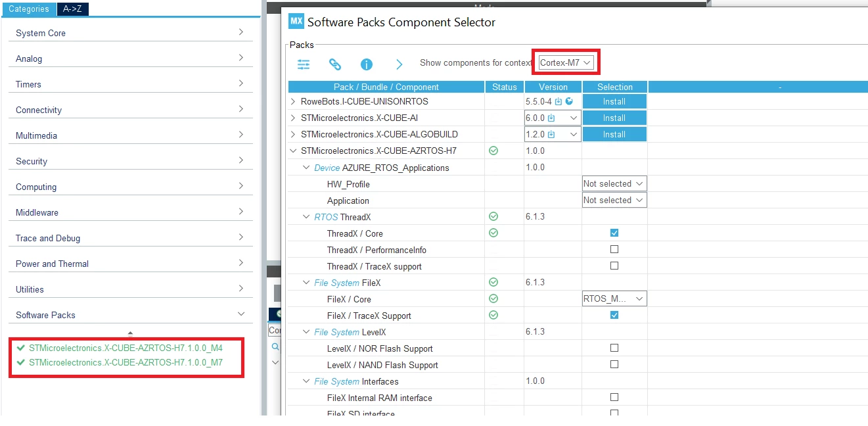Viewport: 868px width, 426px height.
Task: Install RoweBots.I-CUBE-UNISONRTOS pack
Action: coord(614,101)
